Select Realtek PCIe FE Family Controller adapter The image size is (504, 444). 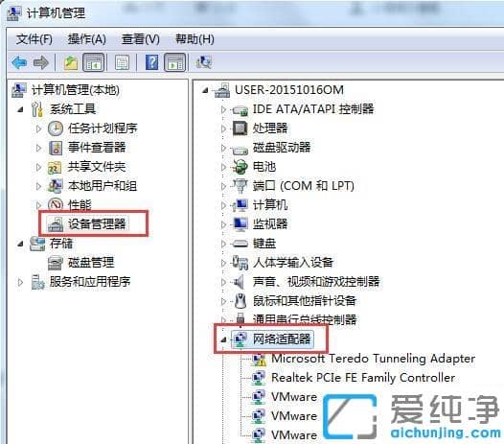click(x=363, y=378)
